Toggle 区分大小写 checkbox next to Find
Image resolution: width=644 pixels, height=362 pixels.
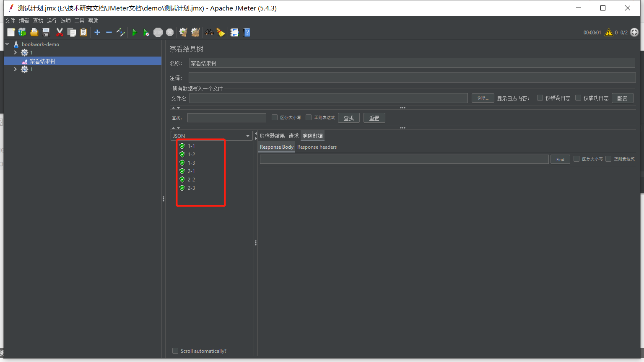[x=576, y=159]
